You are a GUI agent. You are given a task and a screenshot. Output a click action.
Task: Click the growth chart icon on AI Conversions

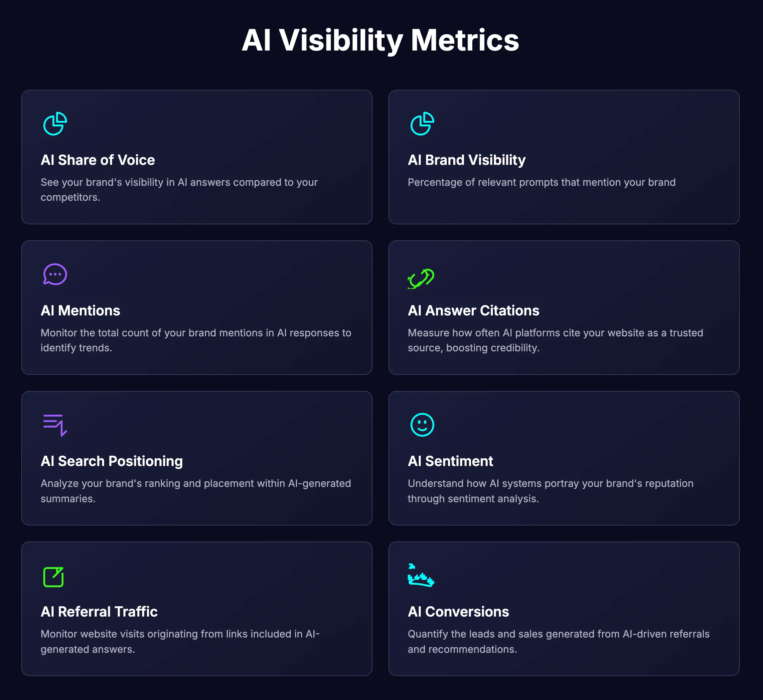coord(421,575)
